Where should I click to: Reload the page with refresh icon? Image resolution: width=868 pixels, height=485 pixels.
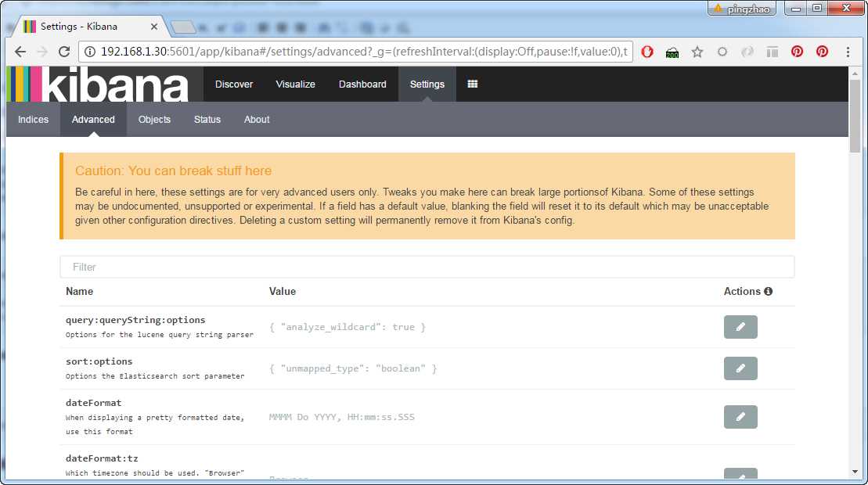pyautogui.click(x=64, y=52)
